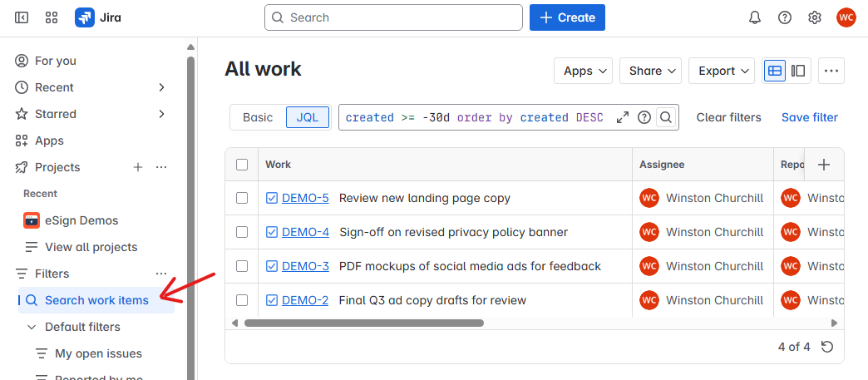868x380 pixels.
Task: Open the app switcher grid icon
Action: point(52,17)
